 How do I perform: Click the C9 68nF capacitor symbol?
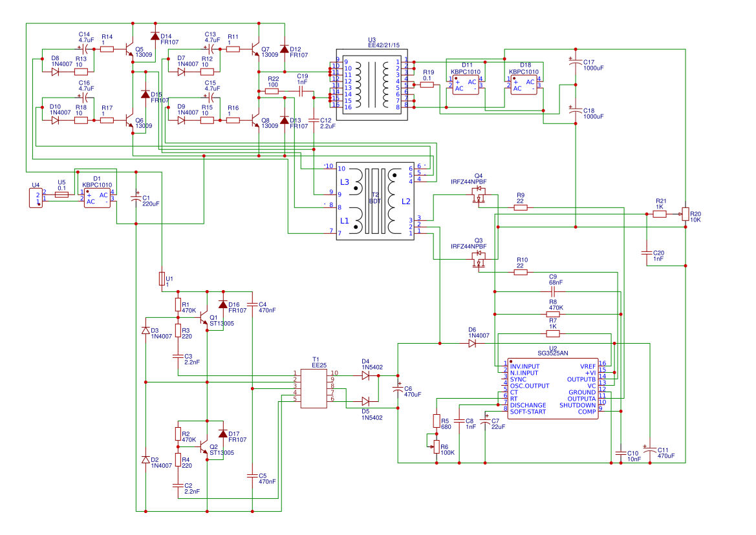point(553,292)
